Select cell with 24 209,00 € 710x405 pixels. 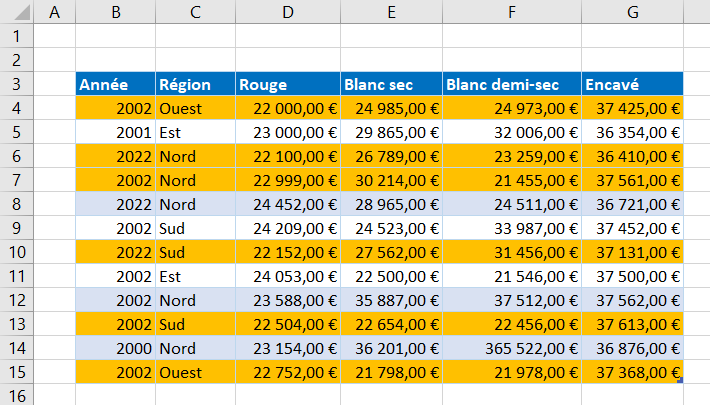click(288, 228)
